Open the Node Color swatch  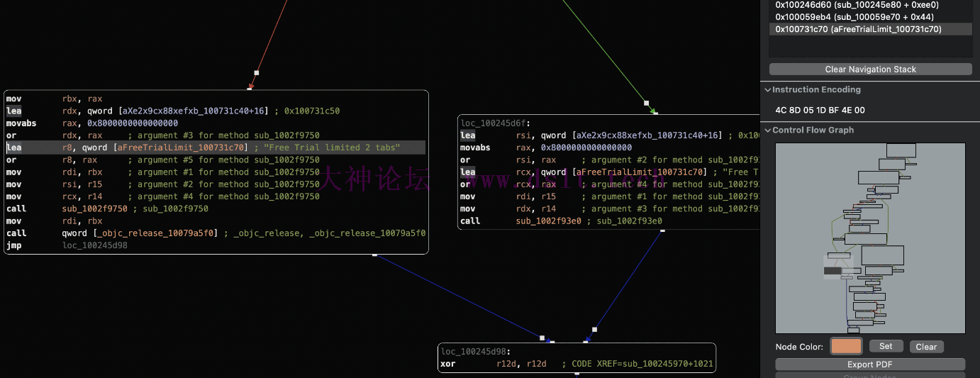pos(846,347)
